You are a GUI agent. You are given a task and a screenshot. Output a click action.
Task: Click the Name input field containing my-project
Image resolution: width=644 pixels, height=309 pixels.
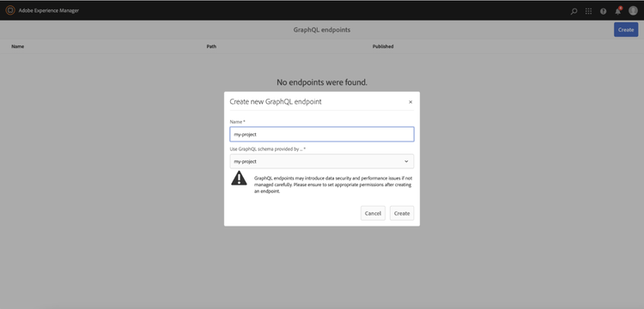[322, 134]
